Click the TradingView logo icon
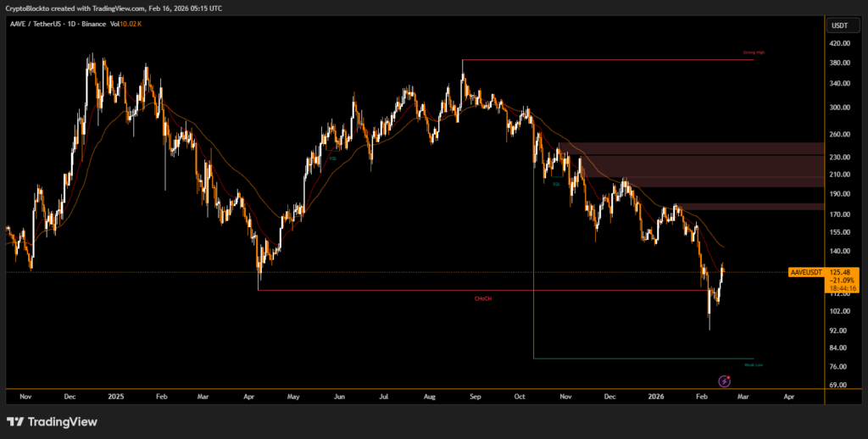Viewport: 868px width, 439px height. 15,421
